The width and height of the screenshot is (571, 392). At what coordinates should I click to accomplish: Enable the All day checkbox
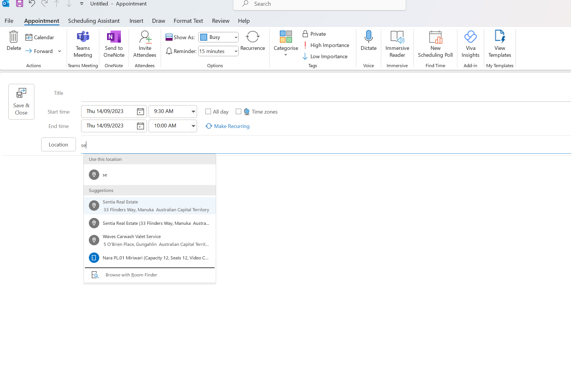click(208, 112)
